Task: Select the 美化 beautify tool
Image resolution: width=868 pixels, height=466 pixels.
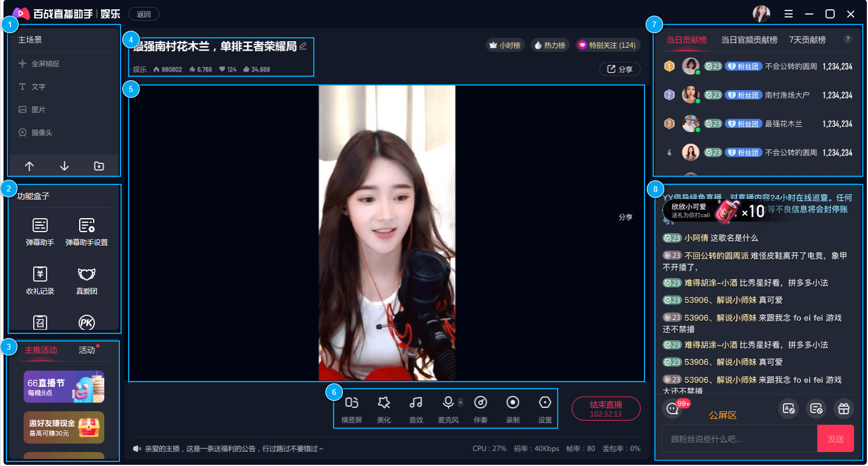Action: coord(384,409)
